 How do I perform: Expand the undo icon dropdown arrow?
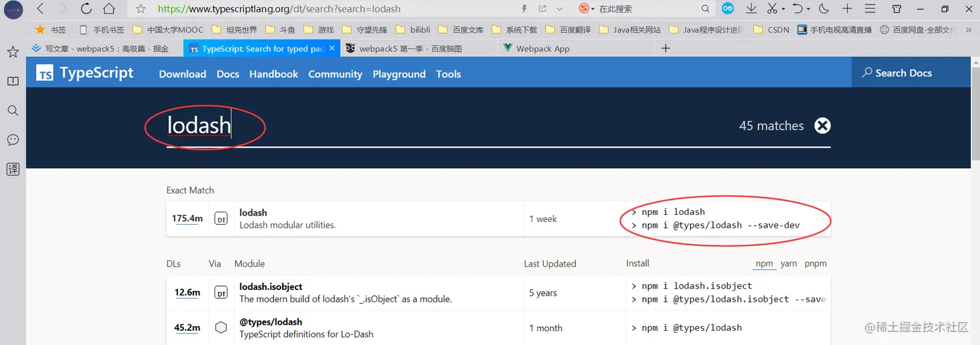[810, 9]
